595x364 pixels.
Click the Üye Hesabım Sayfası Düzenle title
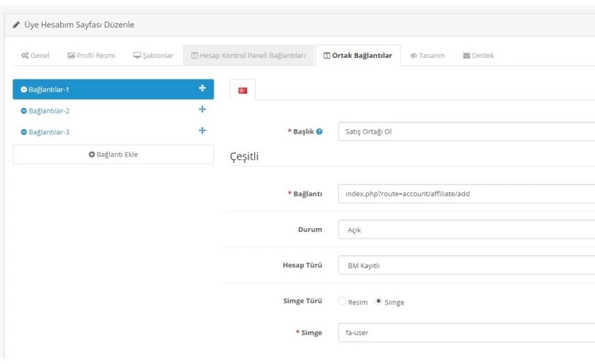pyautogui.click(x=80, y=25)
